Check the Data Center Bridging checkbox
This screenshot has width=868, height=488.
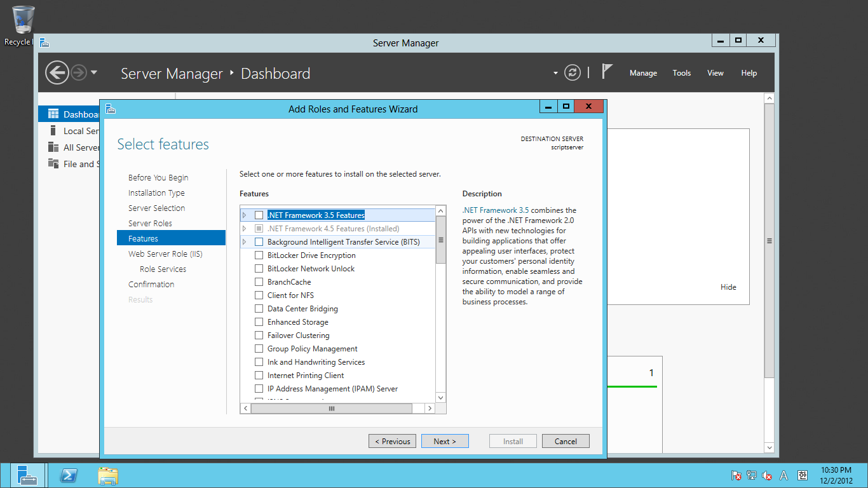(x=259, y=309)
